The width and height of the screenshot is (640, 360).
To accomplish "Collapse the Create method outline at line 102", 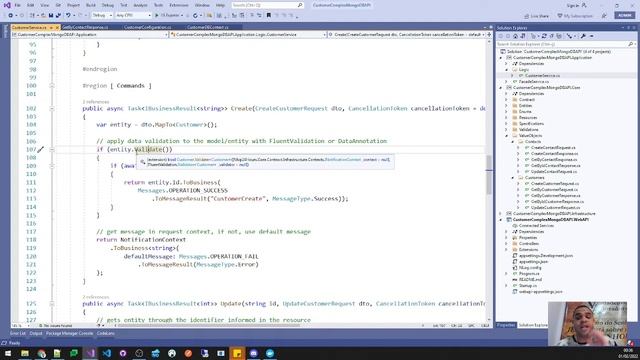I will (52, 109).
